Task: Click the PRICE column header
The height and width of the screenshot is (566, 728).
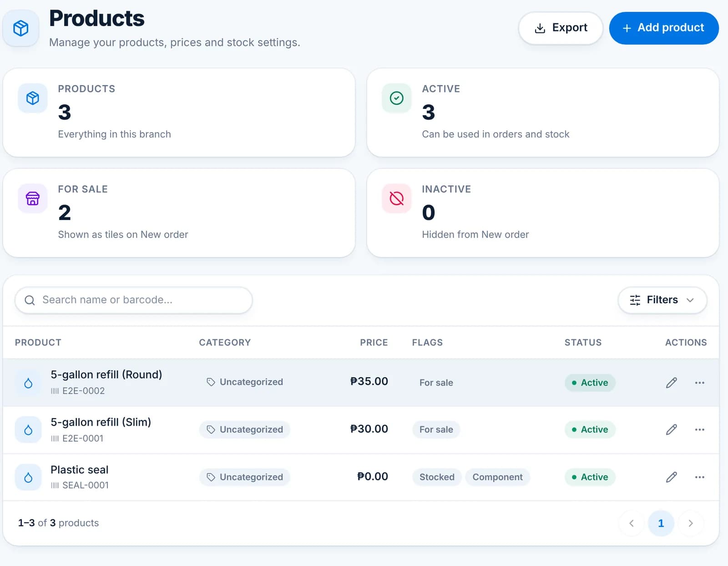Action: [374, 342]
